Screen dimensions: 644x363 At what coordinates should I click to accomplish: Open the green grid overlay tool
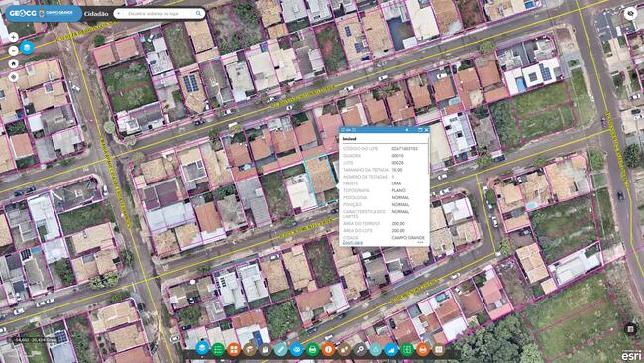point(407,349)
